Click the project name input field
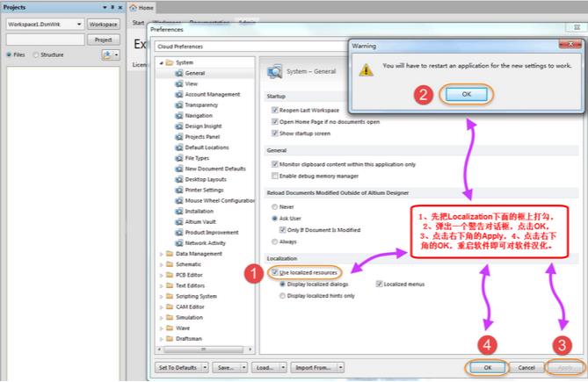Image resolution: width=588 pixels, height=382 pixels. (x=46, y=40)
